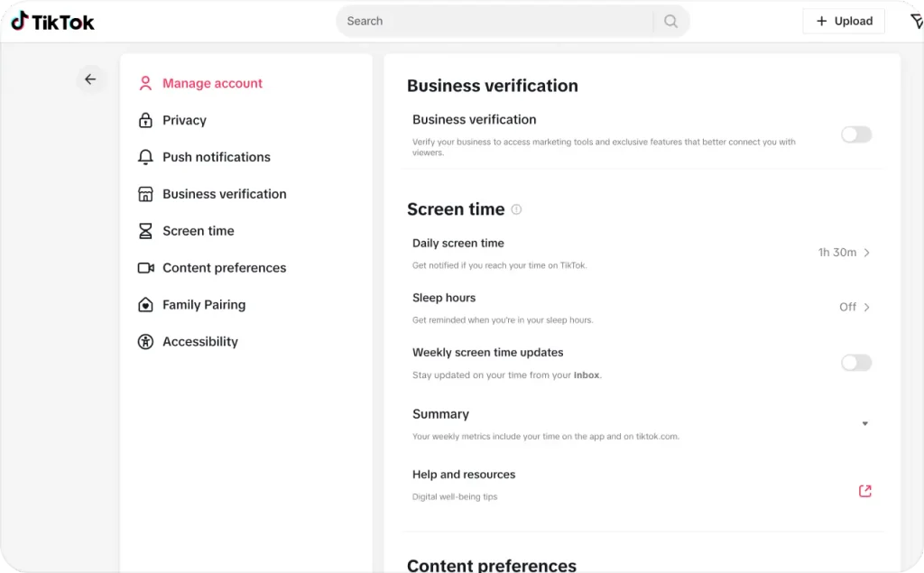Click the Push notifications bell icon
Viewport: 924px width, 573px height.
click(145, 157)
